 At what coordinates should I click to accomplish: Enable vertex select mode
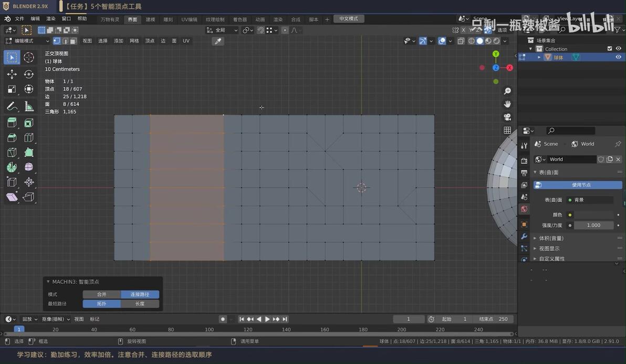(x=57, y=41)
